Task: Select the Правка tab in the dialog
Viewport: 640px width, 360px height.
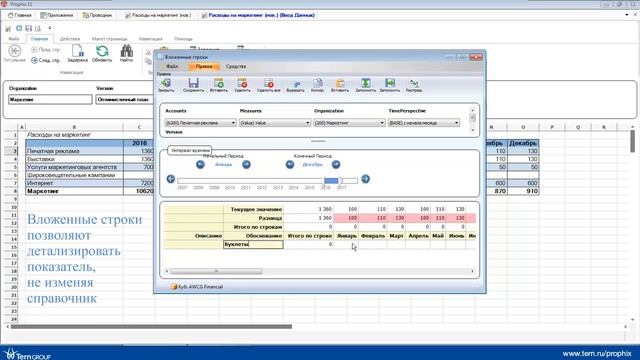Action: point(204,66)
